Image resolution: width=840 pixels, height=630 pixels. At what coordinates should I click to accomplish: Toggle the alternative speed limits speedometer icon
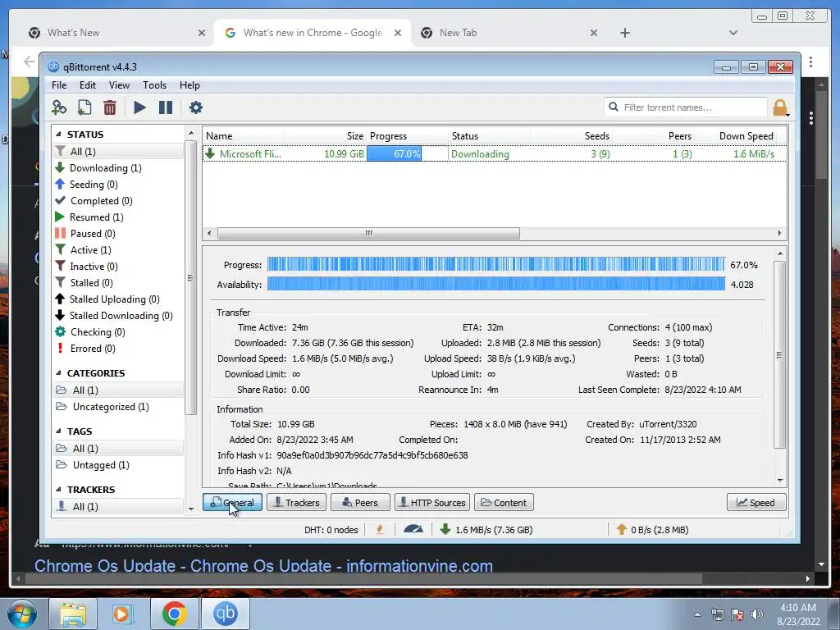413,530
